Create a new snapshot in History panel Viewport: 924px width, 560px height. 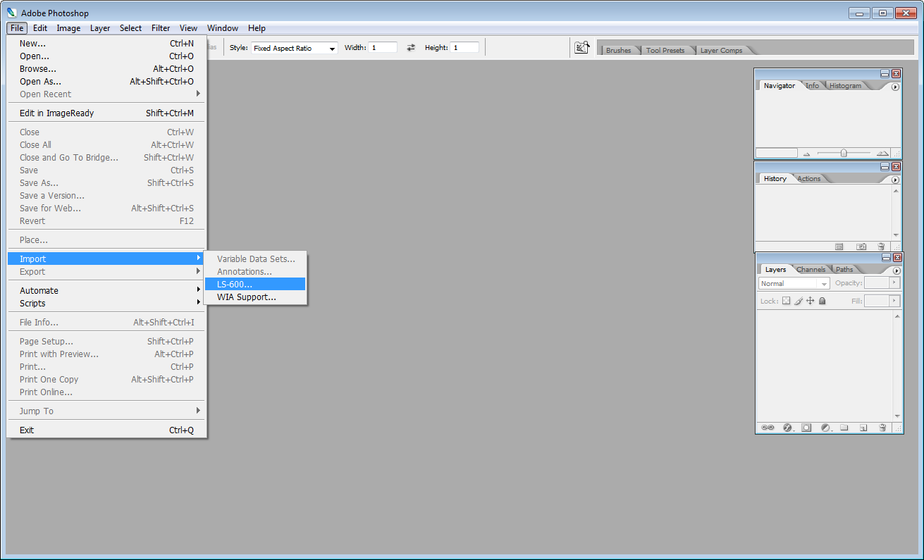coord(861,247)
